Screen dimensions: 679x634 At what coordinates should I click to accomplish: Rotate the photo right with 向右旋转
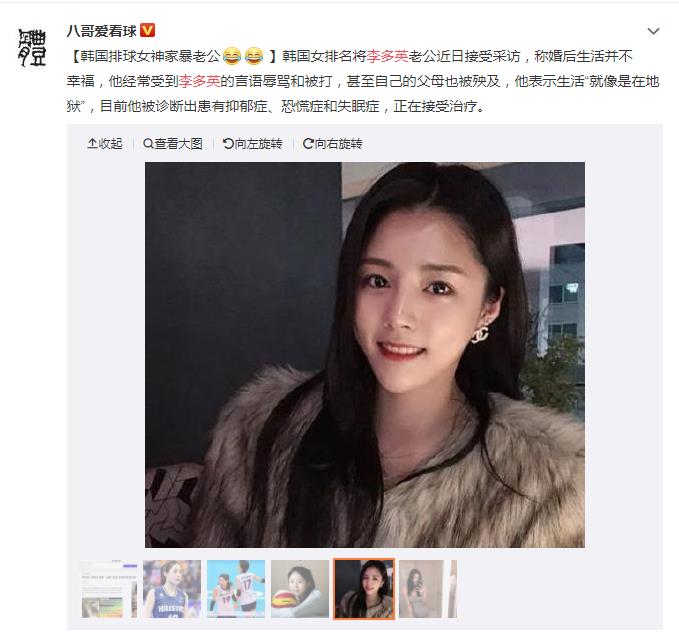(x=333, y=143)
